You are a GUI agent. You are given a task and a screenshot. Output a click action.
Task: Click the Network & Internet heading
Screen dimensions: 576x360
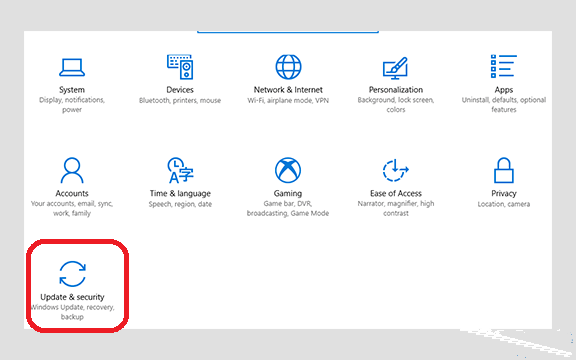(288, 90)
